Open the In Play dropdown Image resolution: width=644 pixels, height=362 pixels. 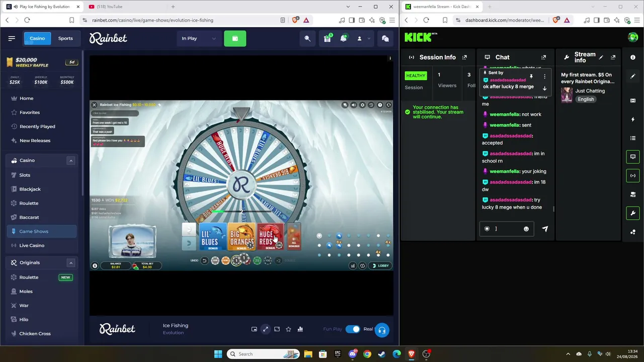(x=199, y=38)
